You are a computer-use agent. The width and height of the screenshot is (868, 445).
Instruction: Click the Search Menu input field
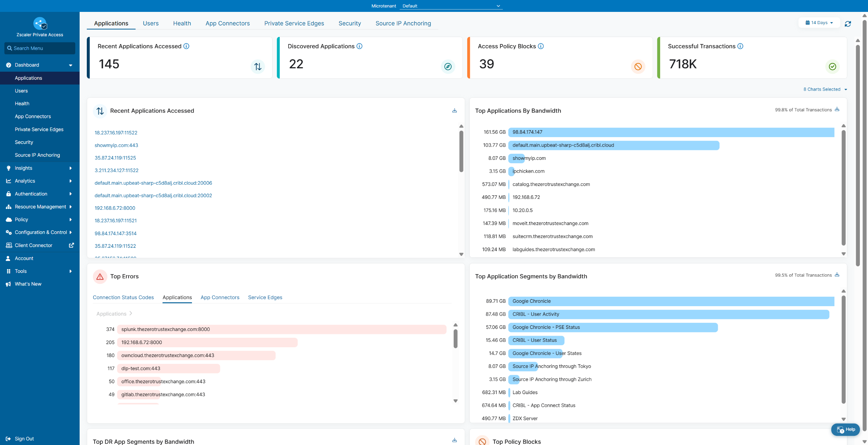[x=40, y=48]
